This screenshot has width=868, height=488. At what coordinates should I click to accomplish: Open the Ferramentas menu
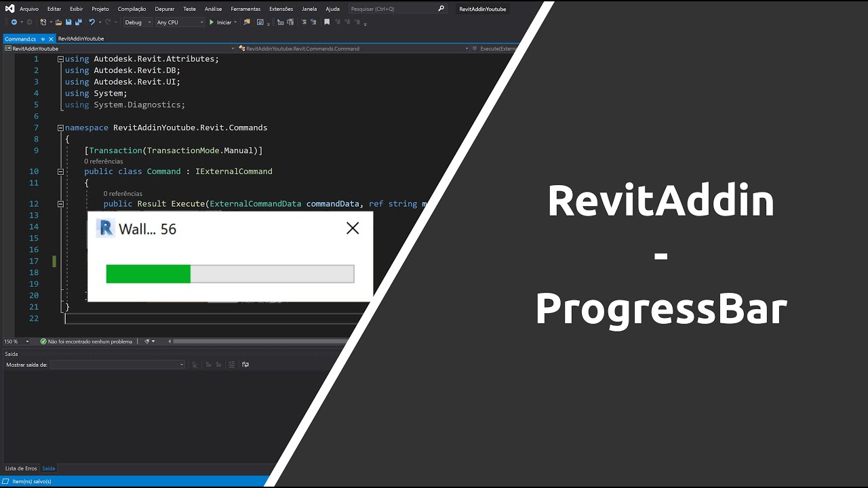[245, 9]
